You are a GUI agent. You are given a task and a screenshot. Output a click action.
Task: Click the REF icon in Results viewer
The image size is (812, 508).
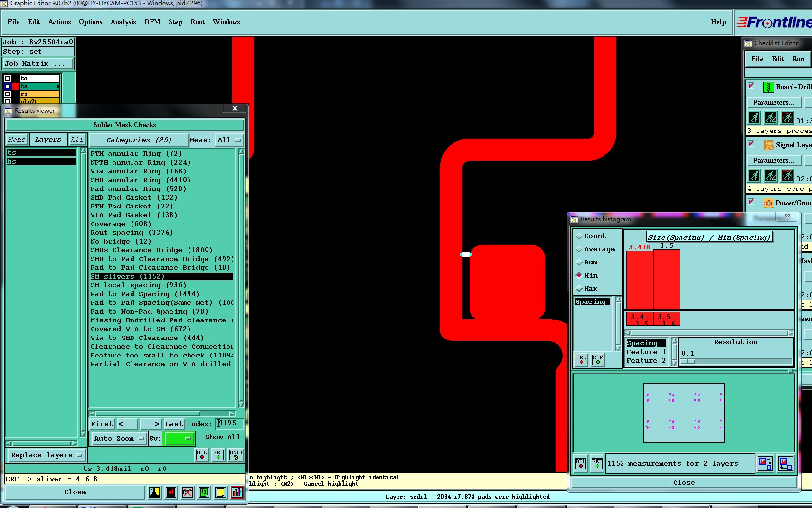[218, 455]
